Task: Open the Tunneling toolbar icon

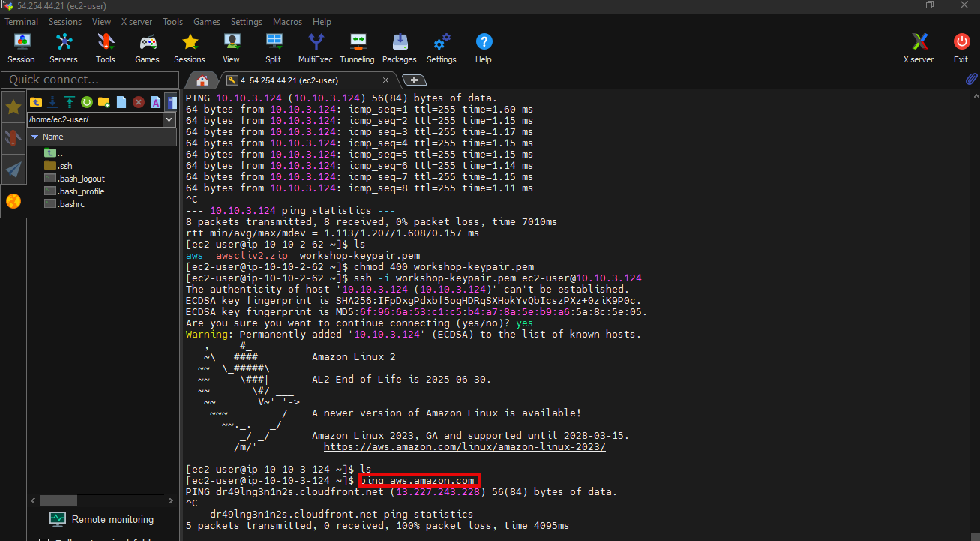Action: [357, 48]
